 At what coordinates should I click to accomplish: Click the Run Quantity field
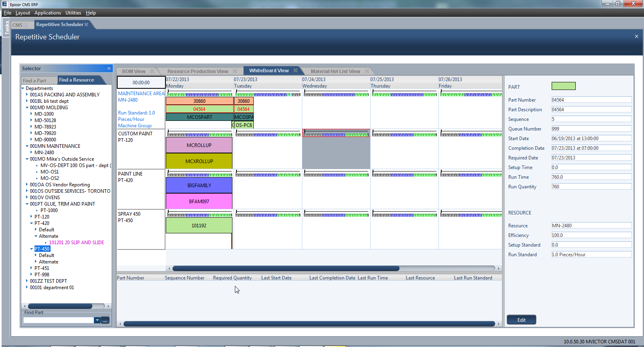pos(591,187)
